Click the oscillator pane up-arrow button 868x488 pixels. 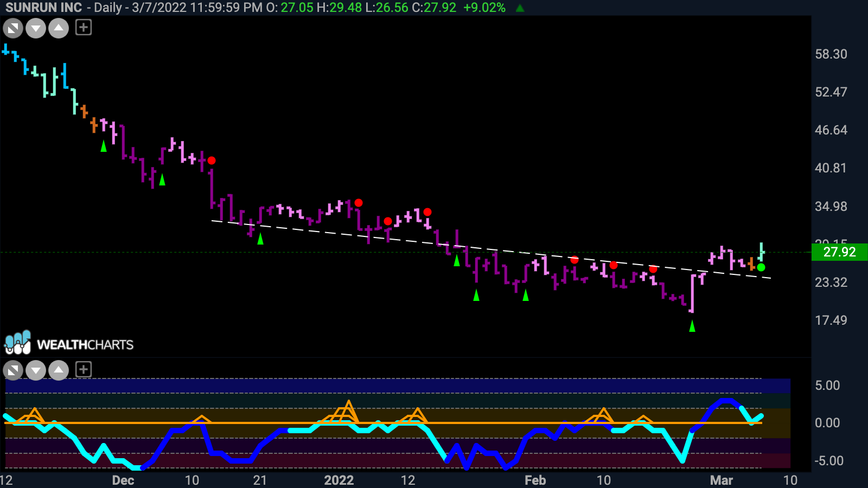point(59,371)
